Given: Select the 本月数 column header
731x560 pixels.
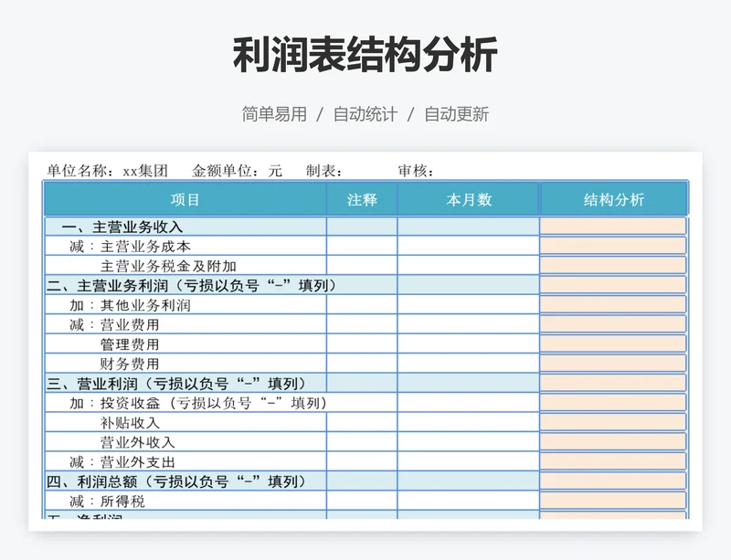Looking at the screenshot, I should (469, 199).
